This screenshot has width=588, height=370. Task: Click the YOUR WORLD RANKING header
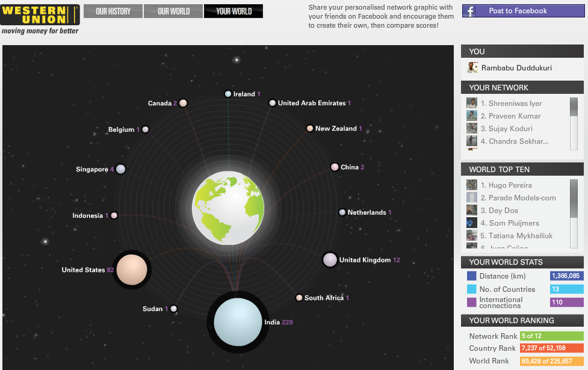tap(522, 321)
